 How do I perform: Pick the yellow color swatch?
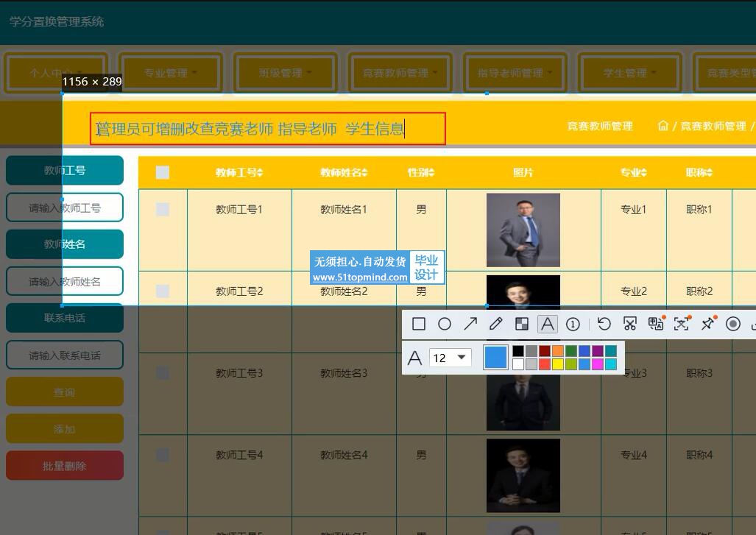tap(557, 364)
